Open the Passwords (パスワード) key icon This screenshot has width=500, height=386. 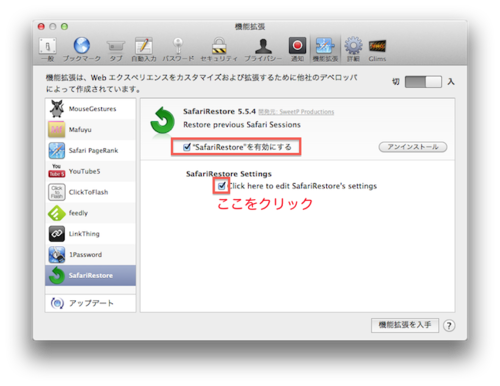point(178,49)
